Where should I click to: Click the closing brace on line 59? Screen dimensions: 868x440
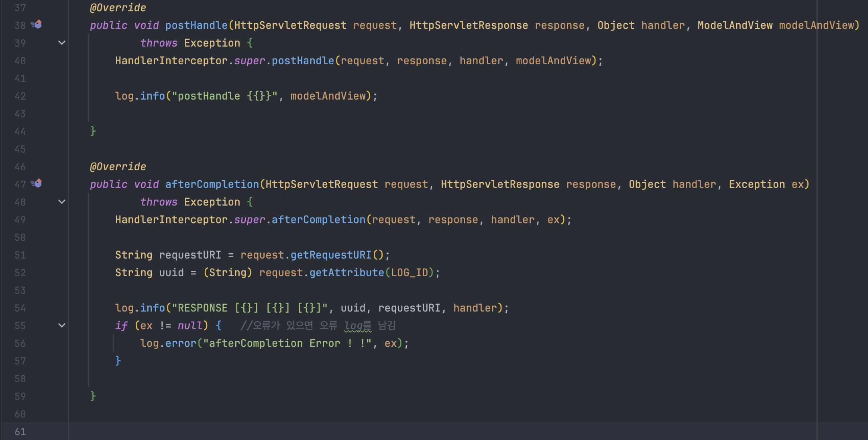click(x=93, y=396)
